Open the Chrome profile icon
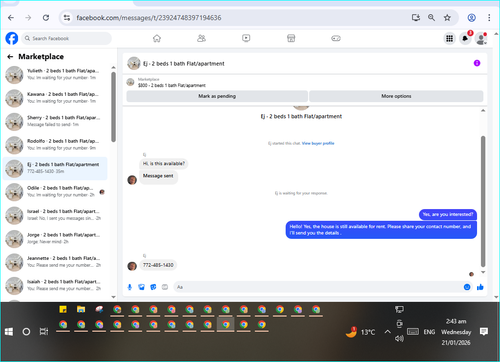Screen dimensions: 500x362 click(x=471, y=18)
